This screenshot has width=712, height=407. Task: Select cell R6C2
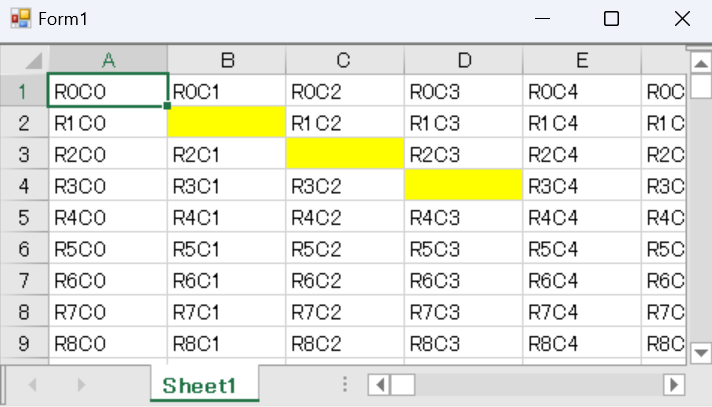tap(345, 280)
